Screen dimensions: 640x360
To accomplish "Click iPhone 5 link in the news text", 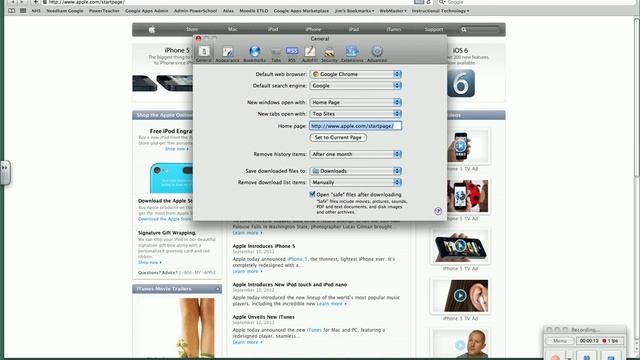I will 297,259.
